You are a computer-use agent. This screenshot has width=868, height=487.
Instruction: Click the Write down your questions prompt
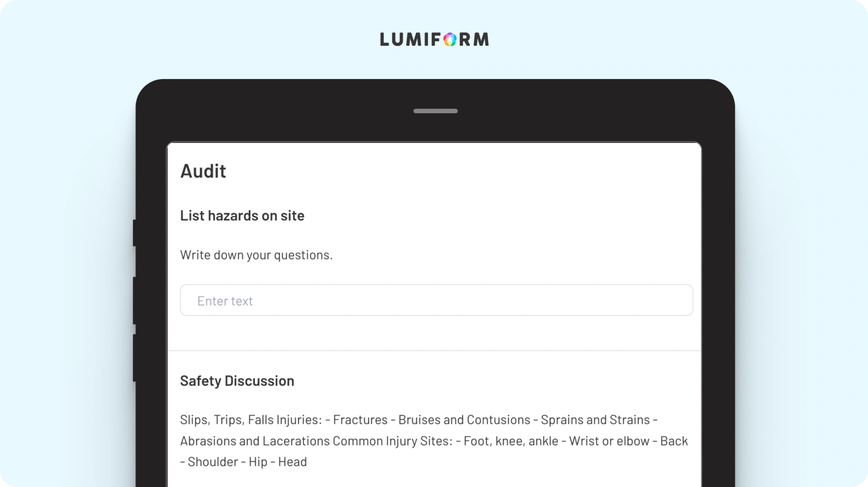click(x=256, y=255)
